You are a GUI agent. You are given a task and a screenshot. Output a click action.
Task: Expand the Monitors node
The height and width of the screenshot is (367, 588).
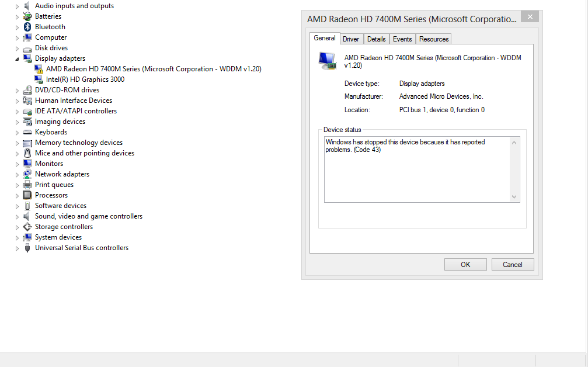tap(17, 164)
